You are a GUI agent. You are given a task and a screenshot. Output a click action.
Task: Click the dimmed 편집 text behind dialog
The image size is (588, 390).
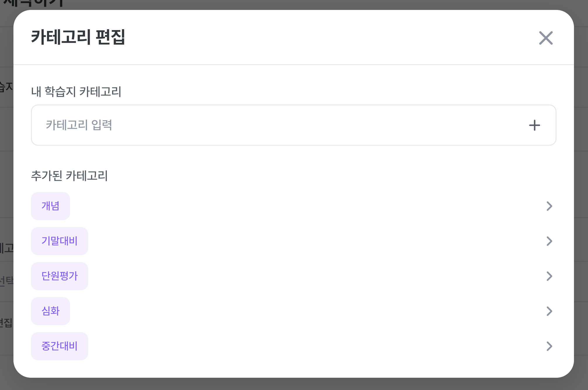tap(6, 323)
